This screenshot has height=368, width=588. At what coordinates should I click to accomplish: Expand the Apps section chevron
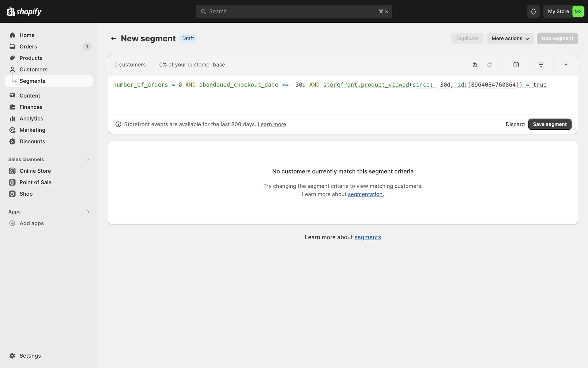[x=88, y=212]
